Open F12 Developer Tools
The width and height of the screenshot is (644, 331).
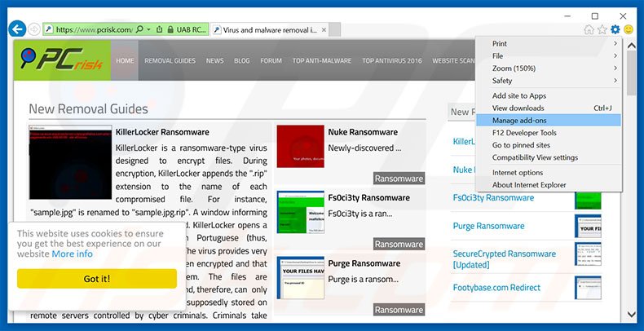point(549,133)
